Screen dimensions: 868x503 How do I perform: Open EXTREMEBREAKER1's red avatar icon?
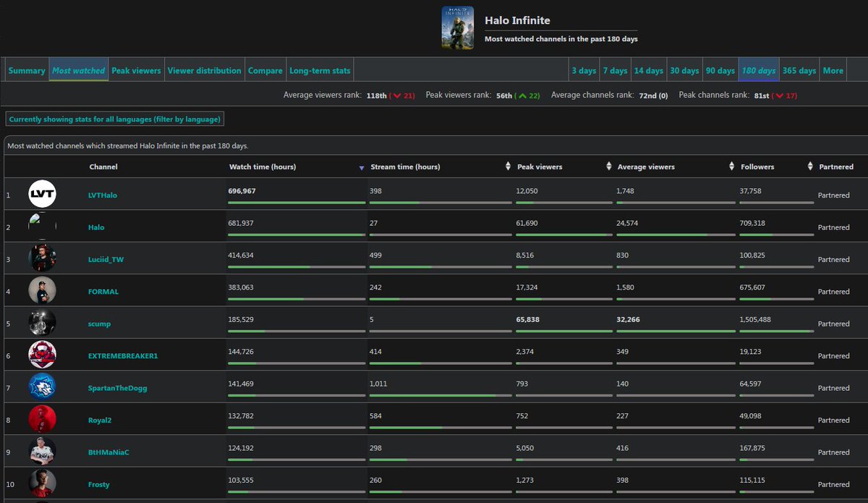click(x=42, y=355)
